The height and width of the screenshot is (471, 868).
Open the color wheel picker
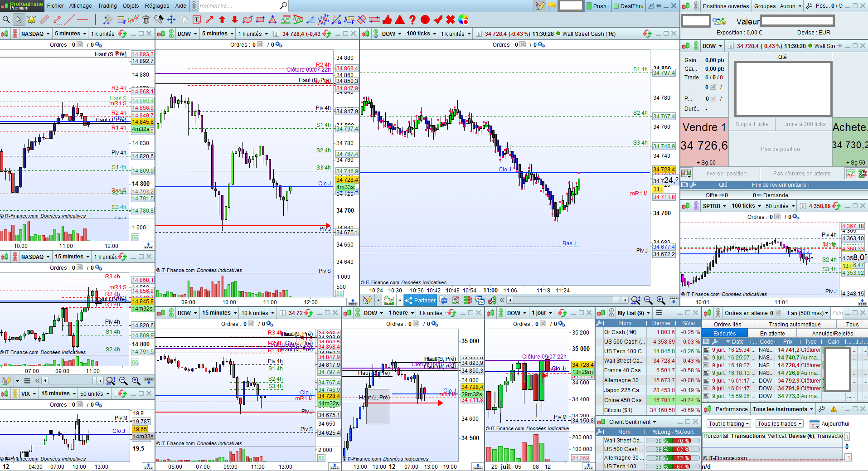463,19
